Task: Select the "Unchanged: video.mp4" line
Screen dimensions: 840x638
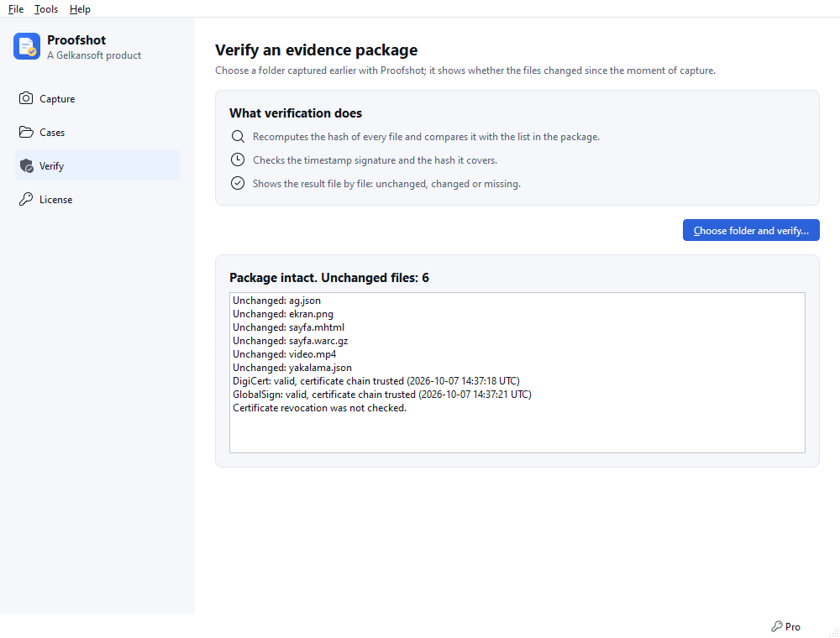Action: [285, 354]
